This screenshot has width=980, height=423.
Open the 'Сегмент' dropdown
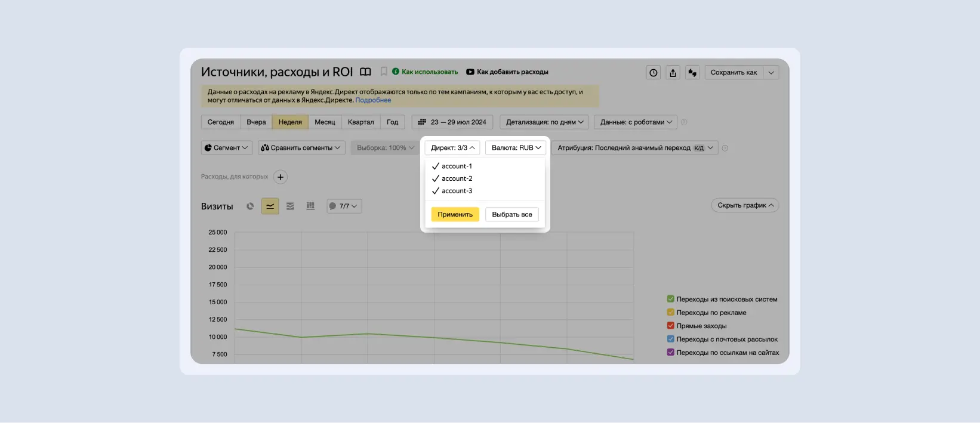[227, 148]
